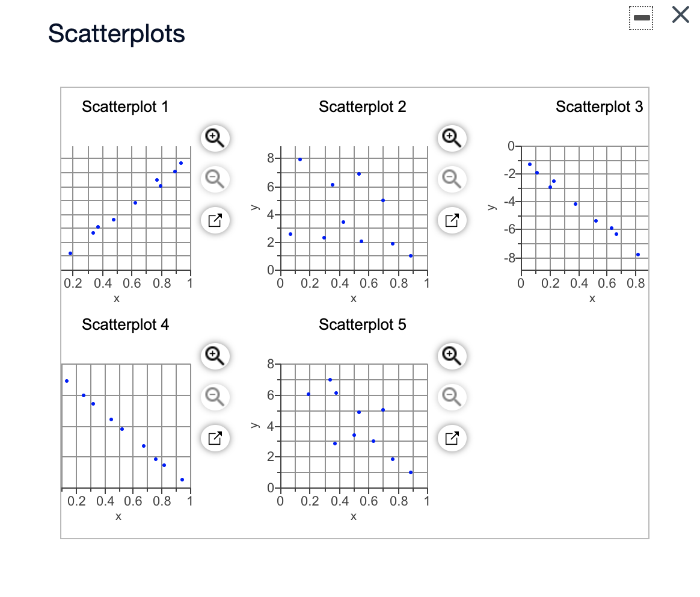
Task: Zoom in on Scatterplot 2
Action: pos(452,138)
